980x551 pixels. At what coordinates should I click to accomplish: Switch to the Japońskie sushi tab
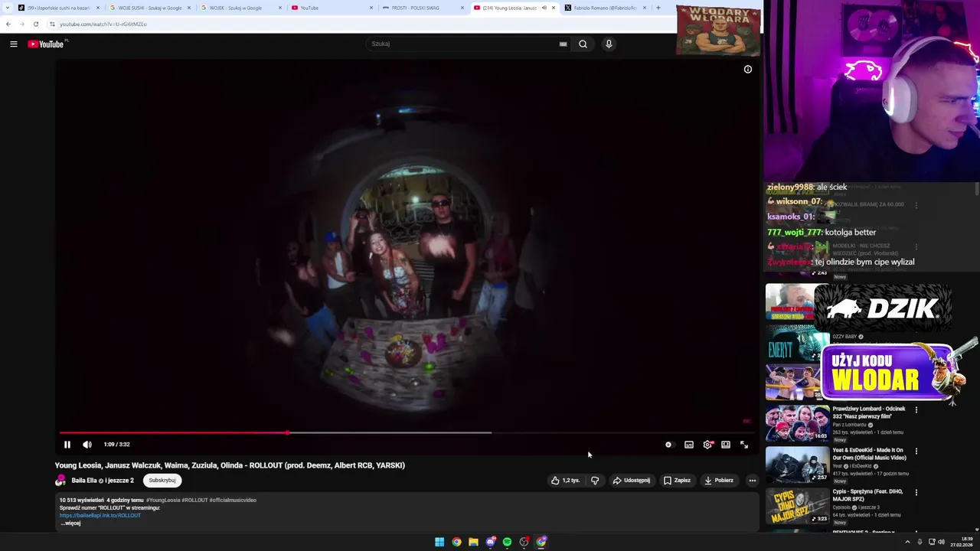59,8
